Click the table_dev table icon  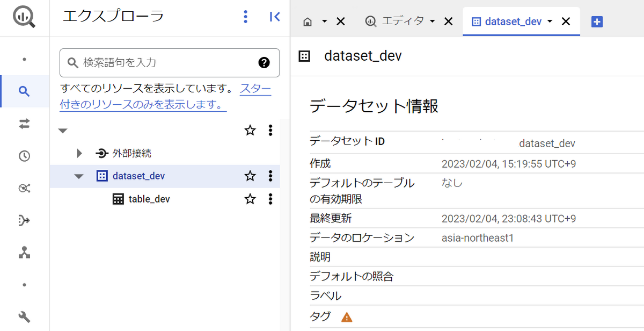pos(118,199)
